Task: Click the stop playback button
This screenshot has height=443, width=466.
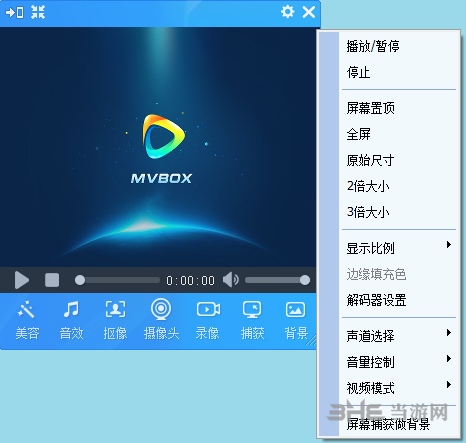Action: (x=52, y=280)
